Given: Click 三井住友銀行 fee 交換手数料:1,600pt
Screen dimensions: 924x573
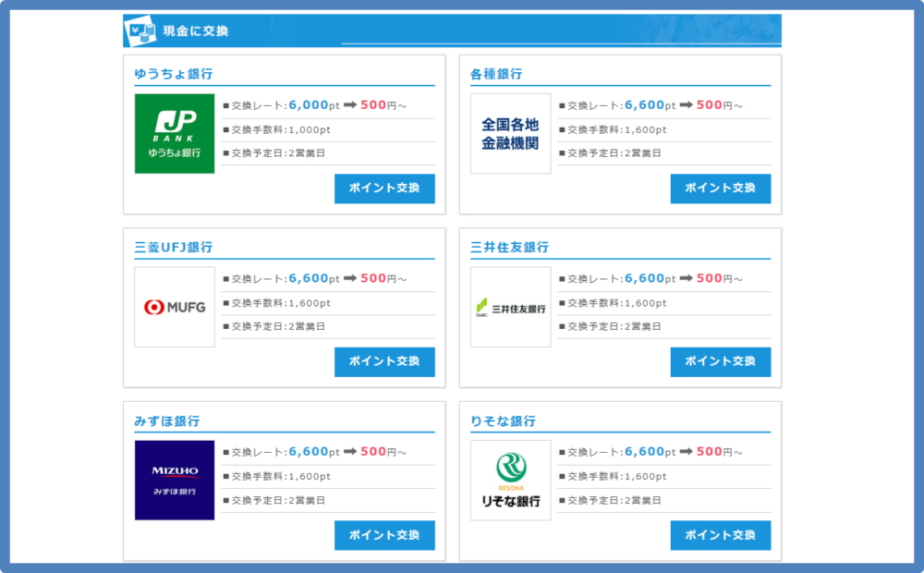Looking at the screenshot, I should coord(613,303).
